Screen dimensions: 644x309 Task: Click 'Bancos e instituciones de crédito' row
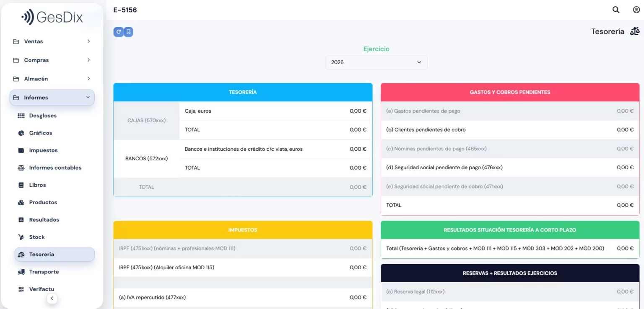tap(275, 149)
